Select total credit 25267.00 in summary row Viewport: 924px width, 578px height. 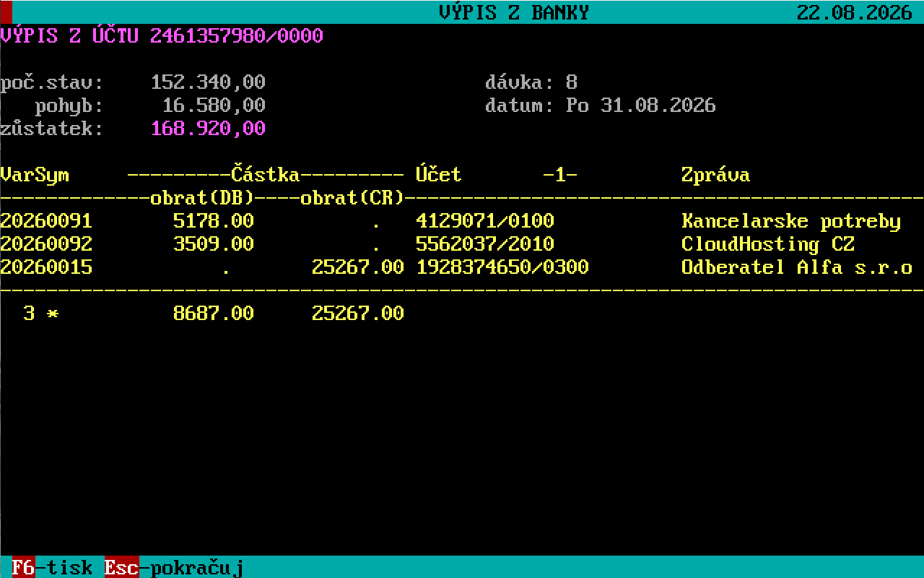pyautogui.click(x=358, y=313)
